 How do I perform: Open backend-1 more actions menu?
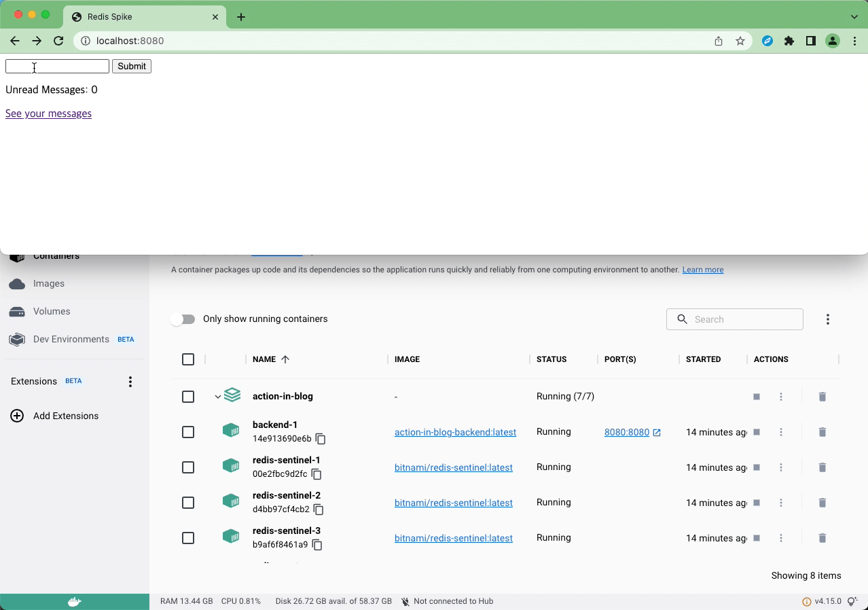pyautogui.click(x=781, y=432)
